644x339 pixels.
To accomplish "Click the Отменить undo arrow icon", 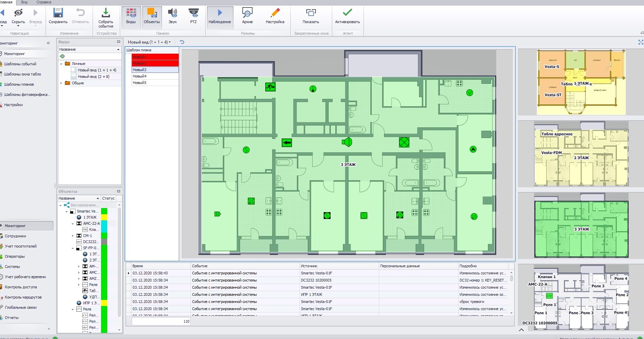I will tap(80, 13).
